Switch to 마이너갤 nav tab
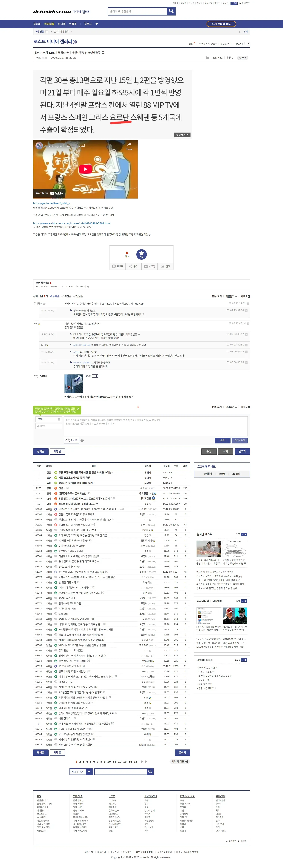Image resolution: width=283 pixels, height=868 pixels. [x=49, y=24]
